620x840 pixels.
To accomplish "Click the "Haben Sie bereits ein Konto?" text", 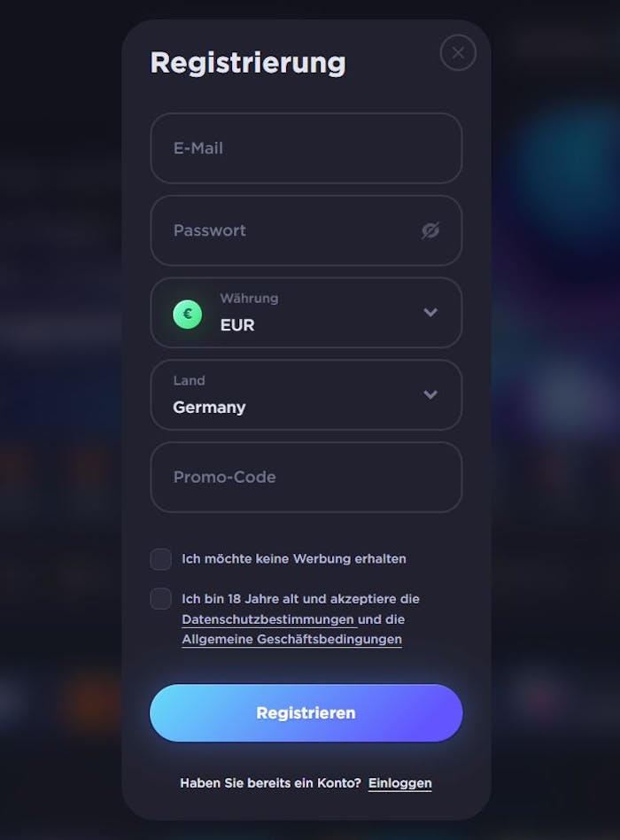I will (270, 783).
